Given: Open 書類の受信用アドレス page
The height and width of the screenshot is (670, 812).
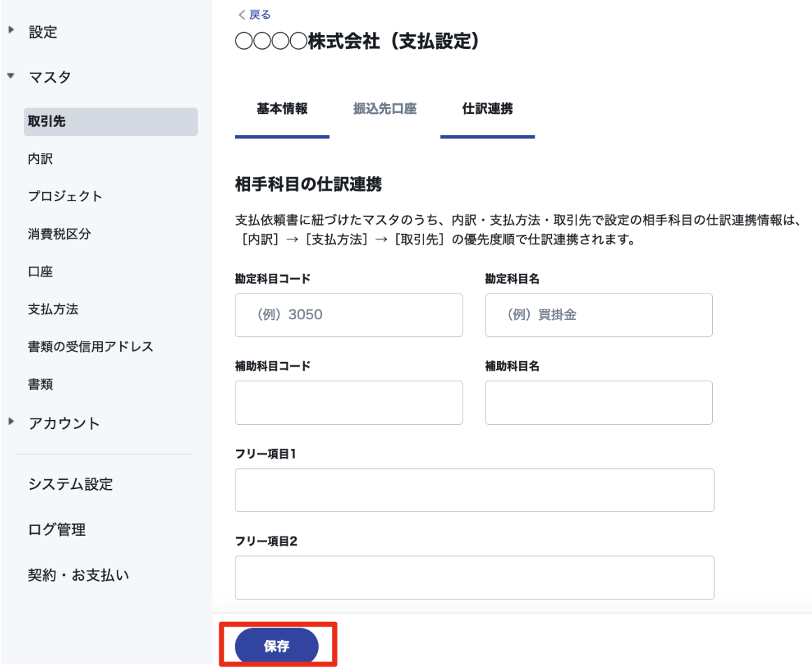Looking at the screenshot, I should point(91,347).
